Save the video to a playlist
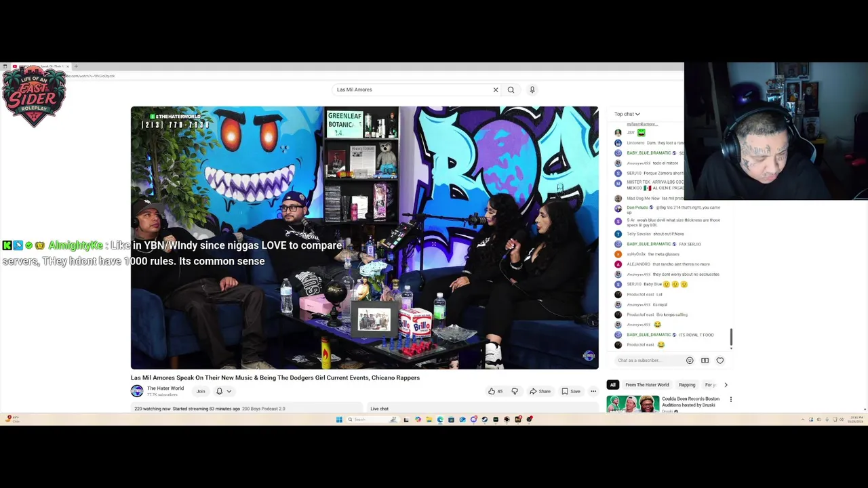 click(x=571, y=391)
